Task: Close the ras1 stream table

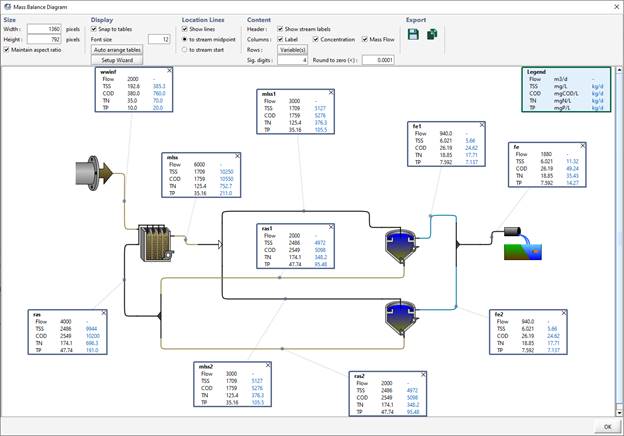Action: pos(331,227)
